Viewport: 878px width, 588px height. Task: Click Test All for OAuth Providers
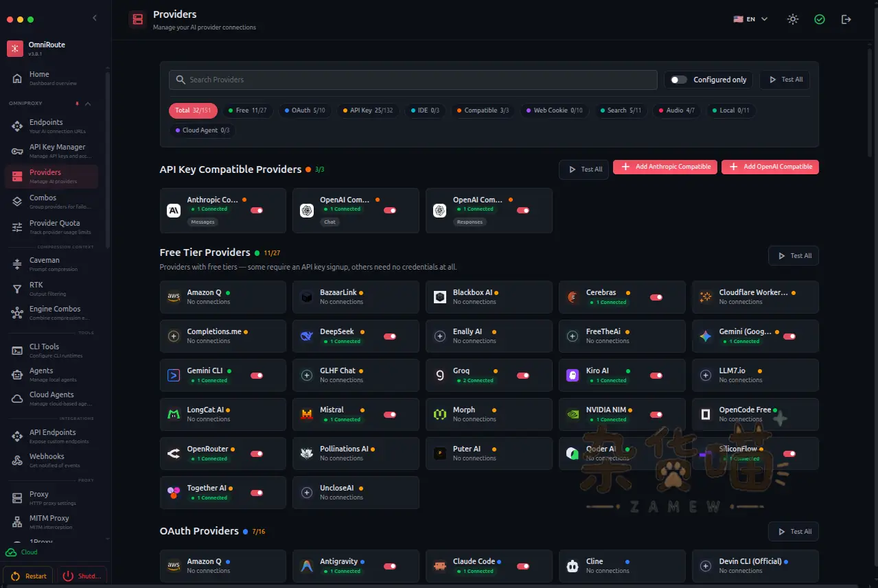[794, 532]
